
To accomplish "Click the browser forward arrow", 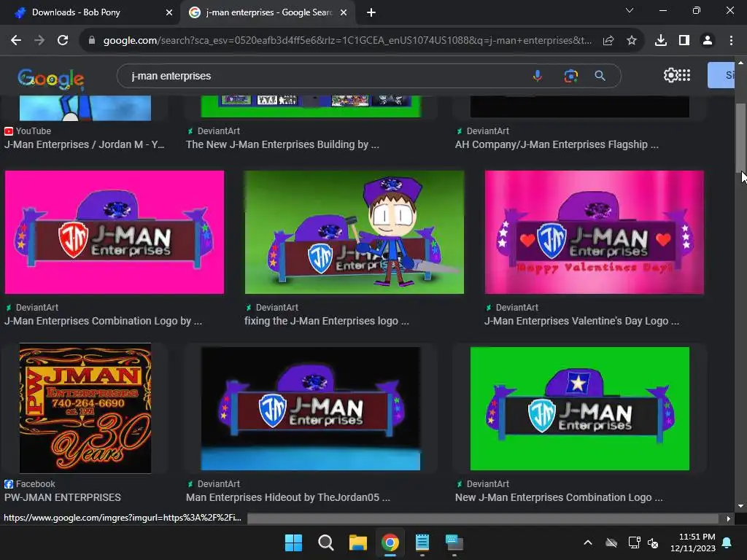I will [x=39, y=41].
